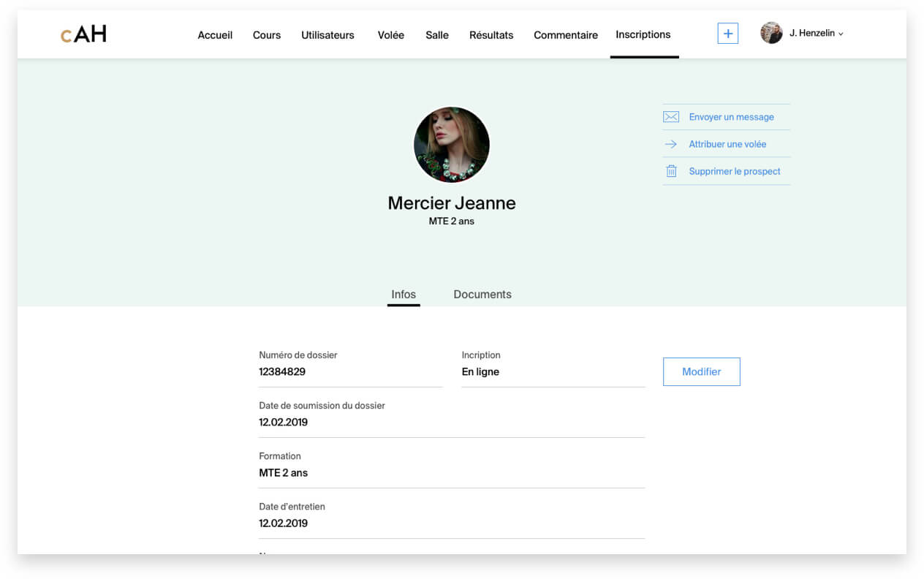Viewport: 924px width, 579px height.
Task: Click the Inscription field En ligne
Action: (553, 371)
